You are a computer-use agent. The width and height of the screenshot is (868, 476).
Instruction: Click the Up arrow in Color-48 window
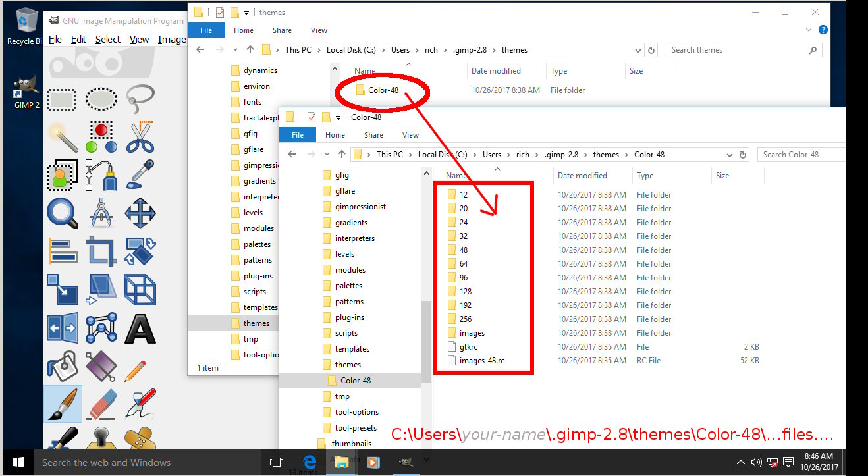(x=341, y=155)
